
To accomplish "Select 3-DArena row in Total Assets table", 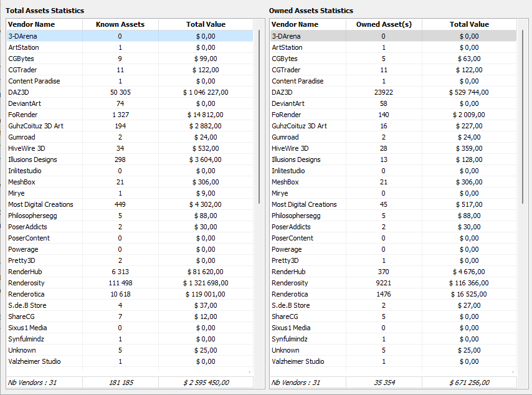I will click(130, 36).
